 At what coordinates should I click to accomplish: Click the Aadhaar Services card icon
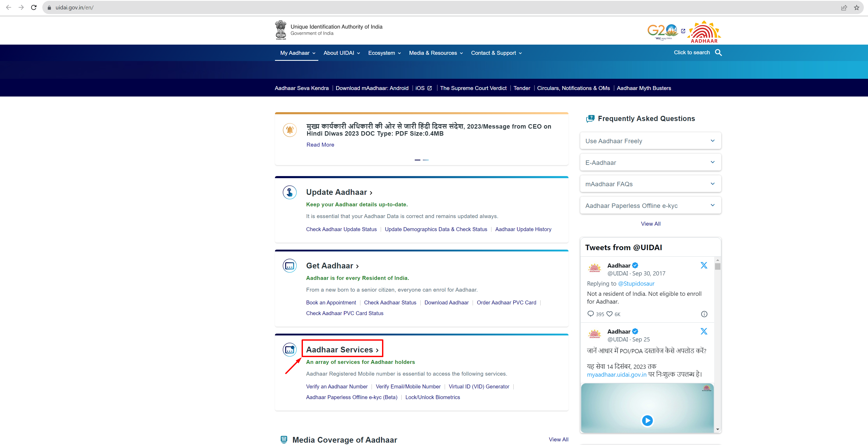click(290, 350)
